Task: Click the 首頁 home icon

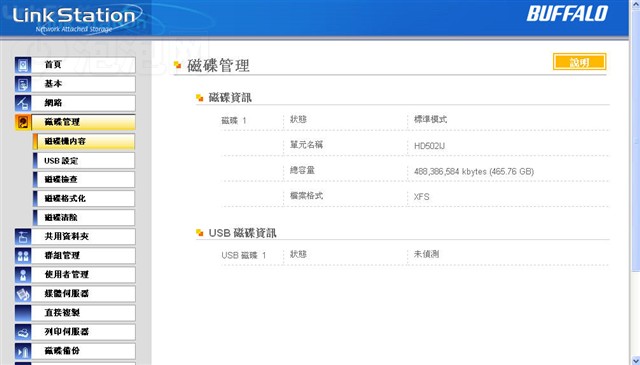Action: pos(23,65)
